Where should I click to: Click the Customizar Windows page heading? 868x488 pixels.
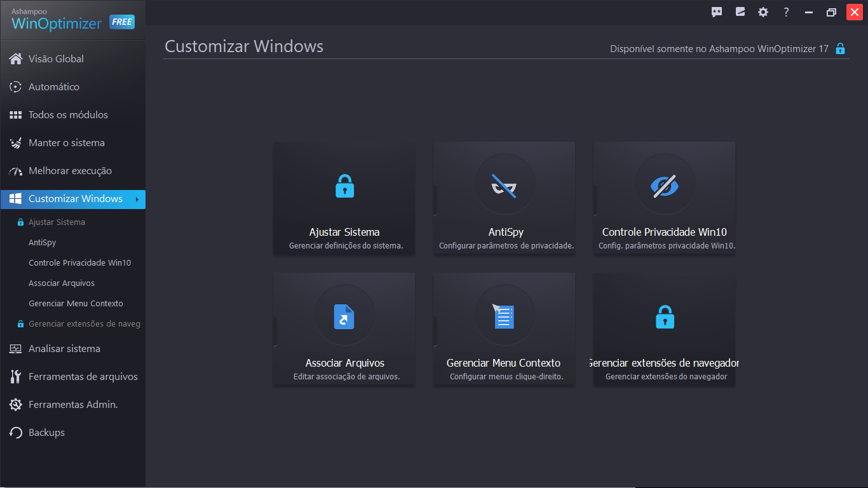[244, 46]
